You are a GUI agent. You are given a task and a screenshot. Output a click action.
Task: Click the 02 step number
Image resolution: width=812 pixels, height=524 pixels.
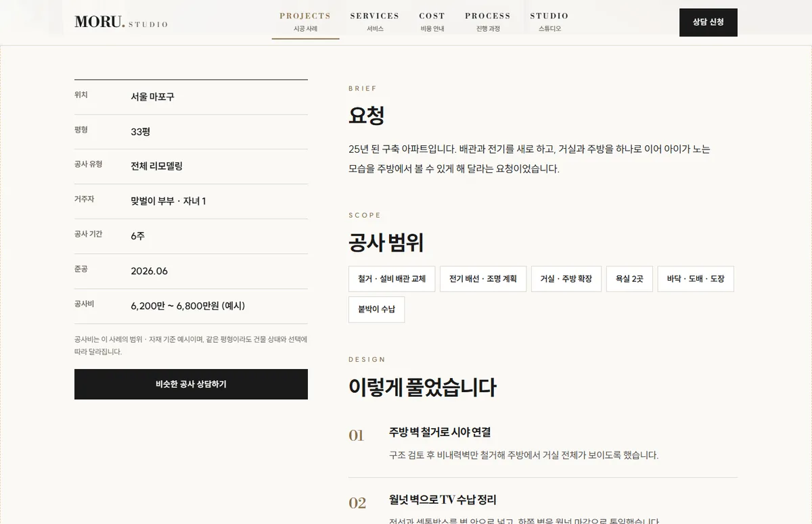coord(357,503)
